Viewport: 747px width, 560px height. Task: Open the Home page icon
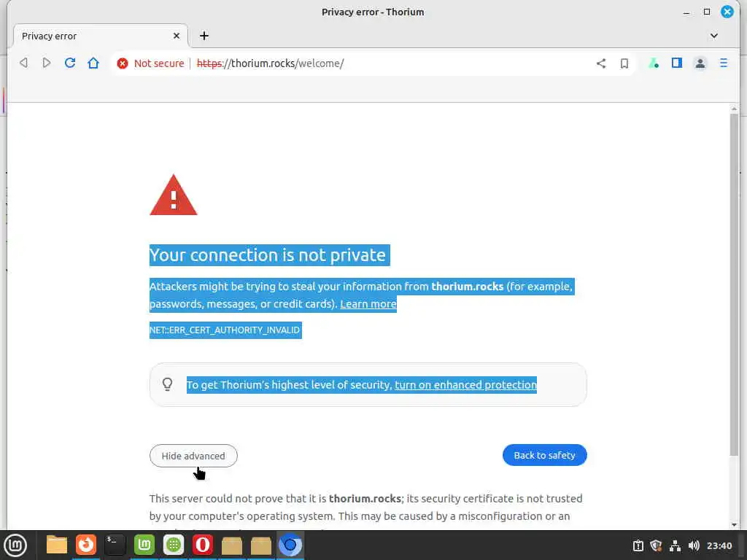pyautogui.click(x=93, y=63)
